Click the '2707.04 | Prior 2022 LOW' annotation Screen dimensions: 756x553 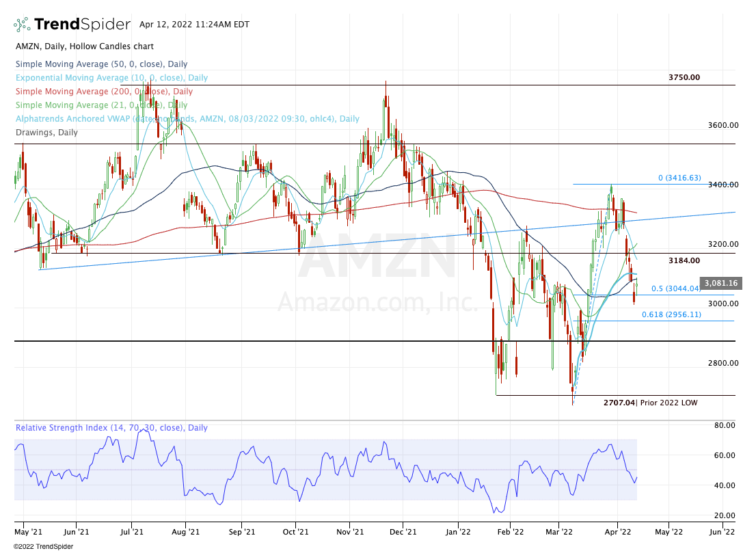(651, 403)
